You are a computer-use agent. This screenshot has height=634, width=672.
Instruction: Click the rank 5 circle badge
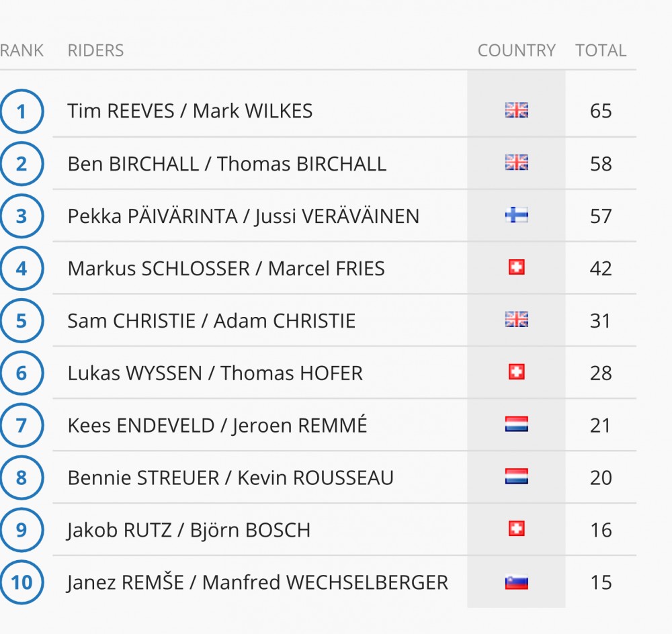click(22, 320)
